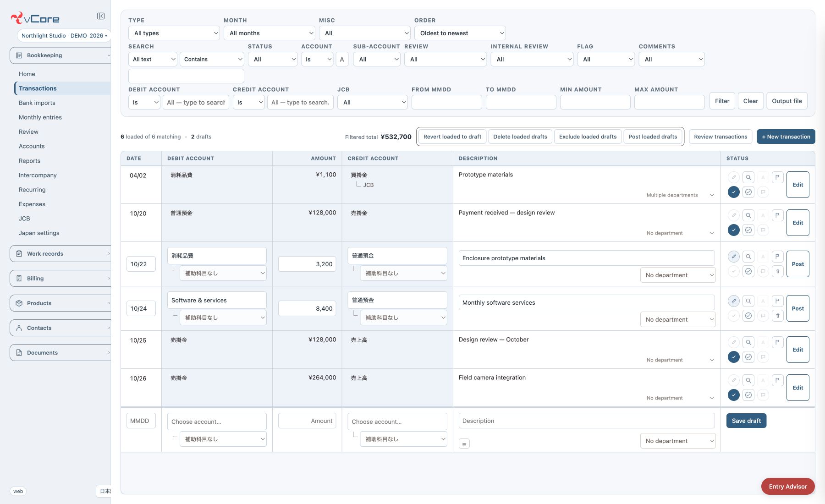Flag the Enclosure prototype materials draft
This screenshot has height=504, width=825.
click(x=777, y=257)
